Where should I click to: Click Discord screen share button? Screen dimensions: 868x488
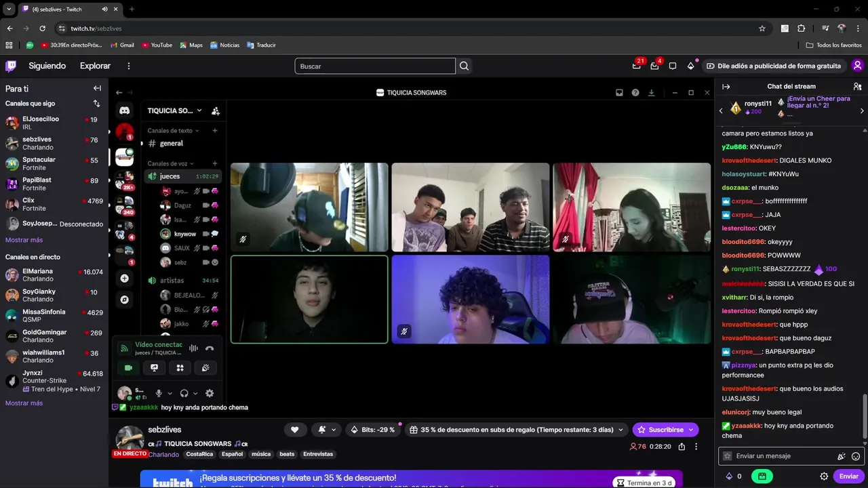(154, 367)
